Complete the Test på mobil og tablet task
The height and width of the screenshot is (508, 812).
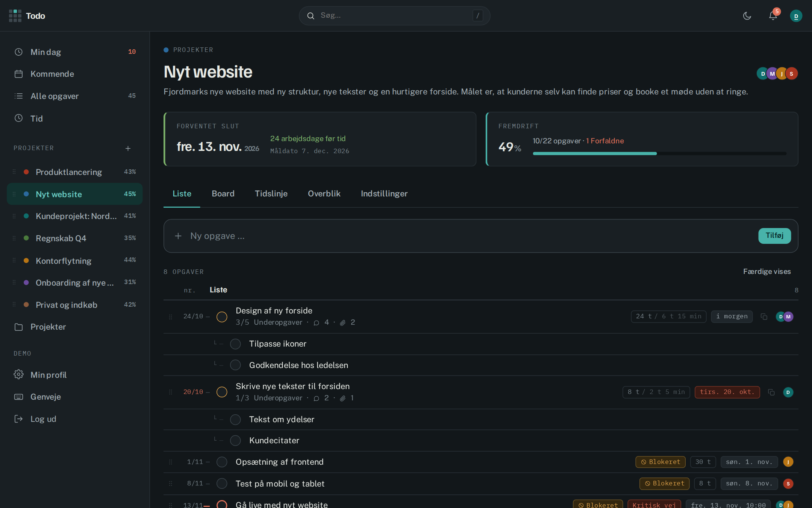(222, 484)
